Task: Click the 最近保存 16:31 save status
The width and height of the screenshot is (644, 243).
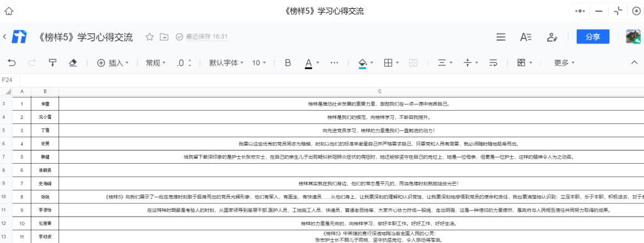Action: click(202, 37)
